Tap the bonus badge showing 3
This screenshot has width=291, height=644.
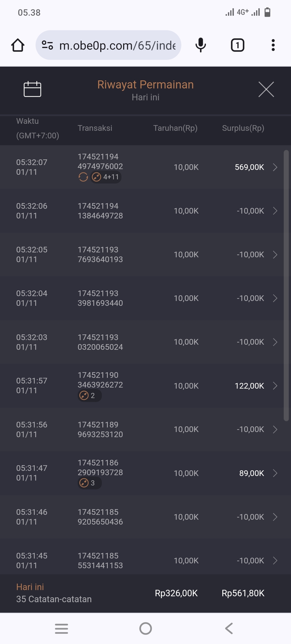point(89,483)
